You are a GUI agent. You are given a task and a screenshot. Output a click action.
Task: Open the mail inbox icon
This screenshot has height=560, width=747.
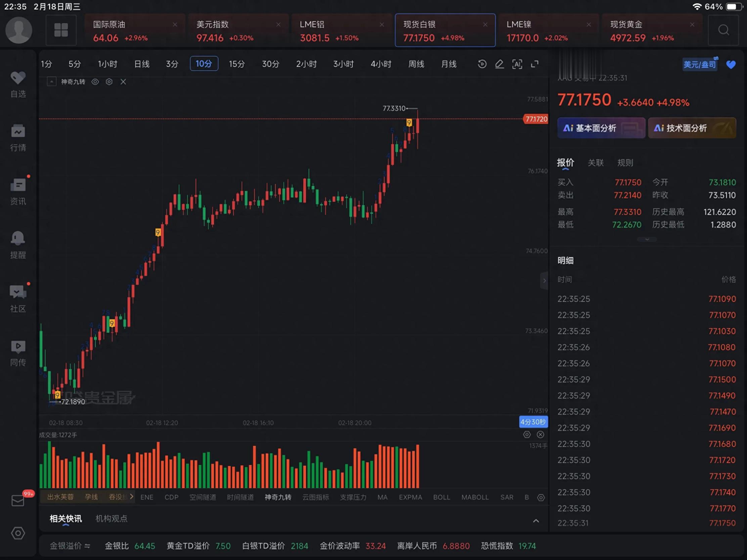[x=18, y=501]
